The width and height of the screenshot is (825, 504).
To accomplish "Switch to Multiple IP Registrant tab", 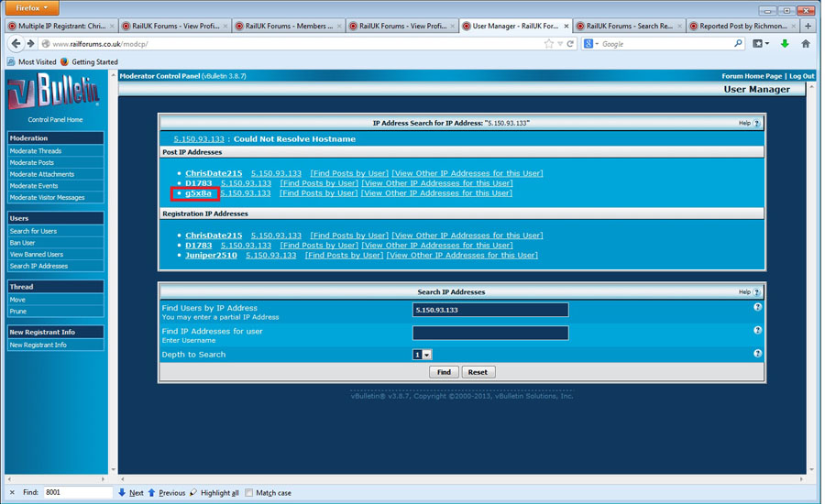I will [x=60, y=26].
